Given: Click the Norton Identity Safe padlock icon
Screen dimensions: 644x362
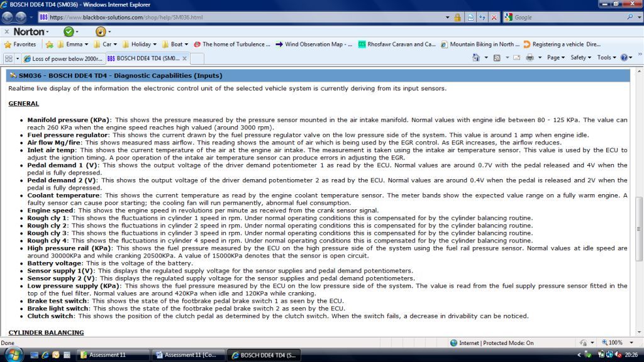Looking at the screenshot, I should pyautogui.click(x=100, y=31).
